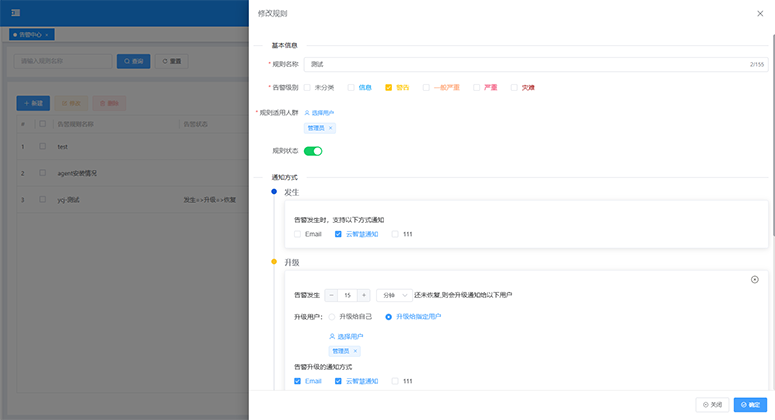Open the 分钟 time unit dropdown

(394, 295)
